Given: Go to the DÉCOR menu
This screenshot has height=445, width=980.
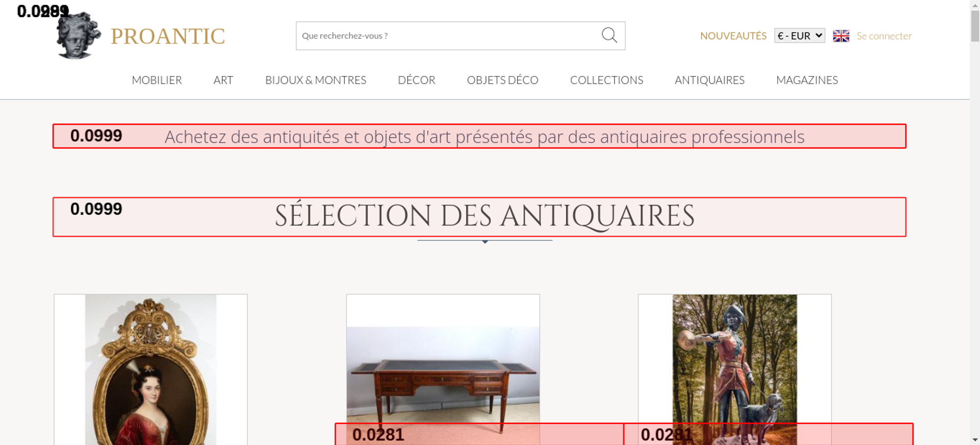Looking at the screenshot, I should coord(416,80).
